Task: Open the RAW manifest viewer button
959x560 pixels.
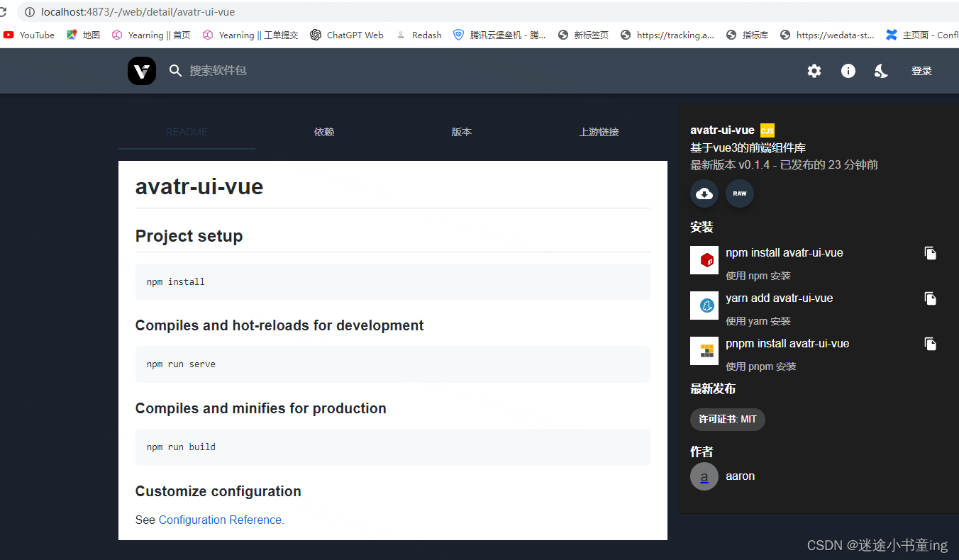Action: (740, 194)
